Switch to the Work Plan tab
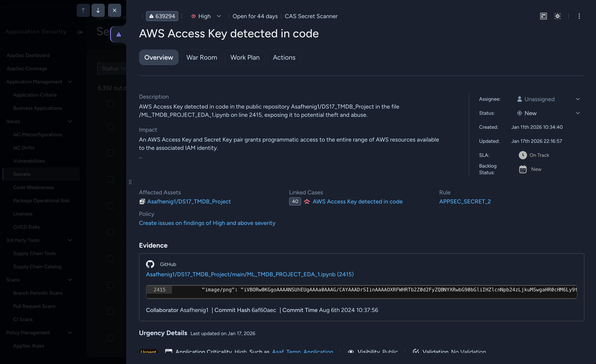Image resolution: width=596 pixels, height=364 pixels. (245, 58)
